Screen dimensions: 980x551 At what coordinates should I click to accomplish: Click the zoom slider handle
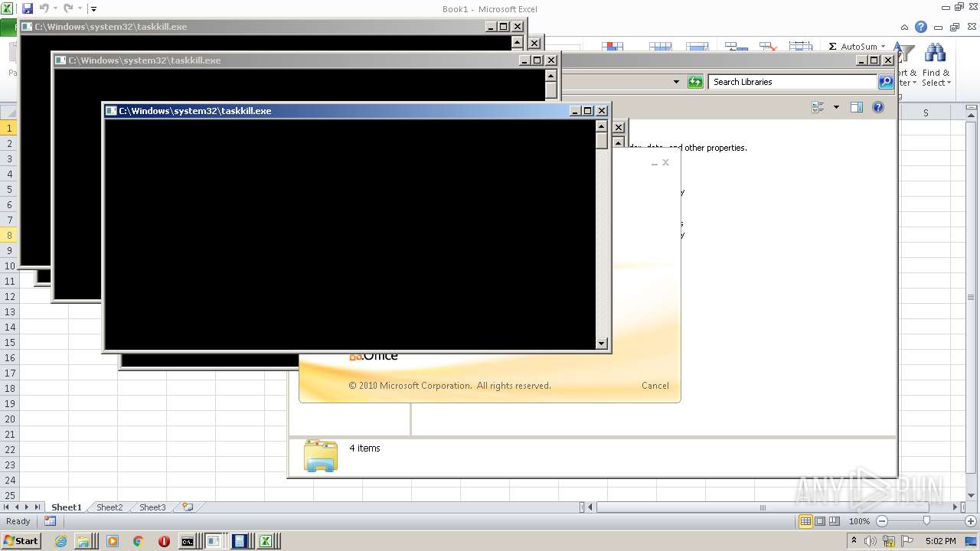pyautogui.click(x=926, y=521)
